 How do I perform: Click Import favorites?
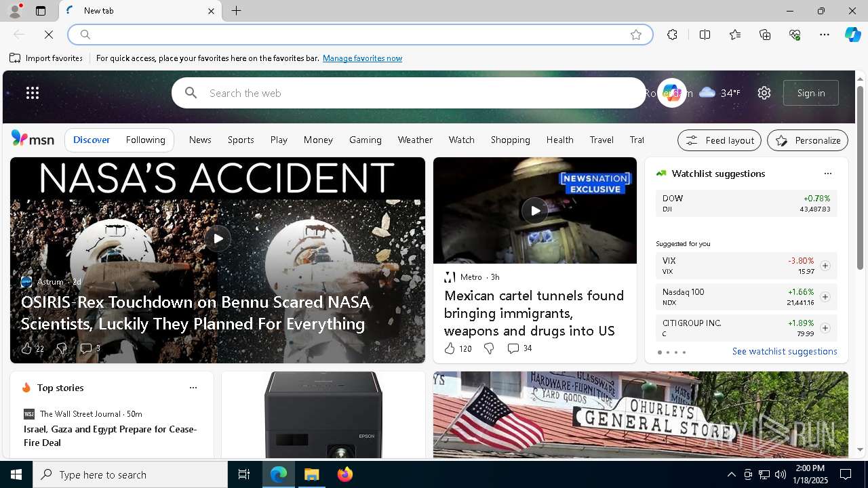tap(46, 58)
